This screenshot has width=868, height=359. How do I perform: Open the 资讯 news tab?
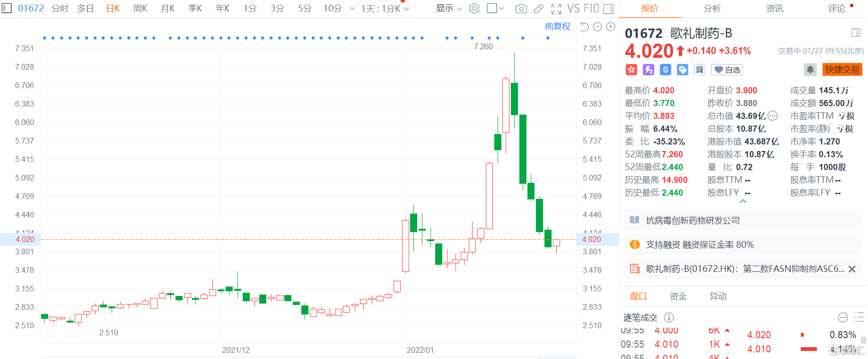774,9
